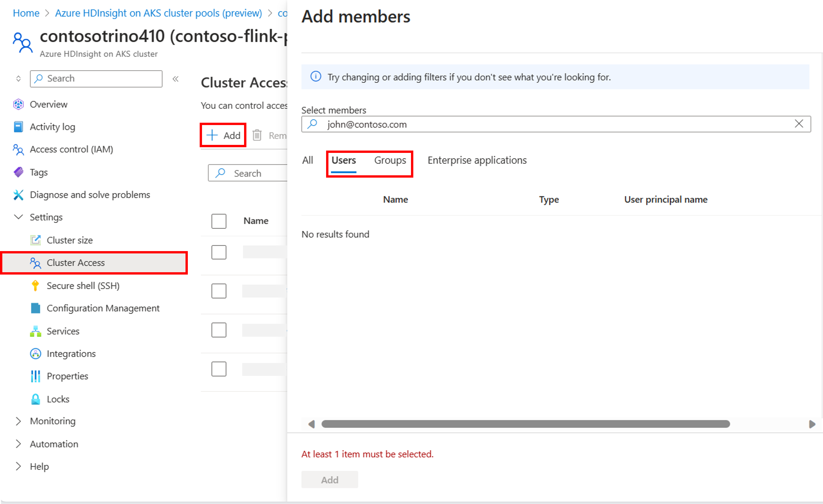Click the Locks padlock icon
Viewport: 823px width, 504px height.
[35, 399]
